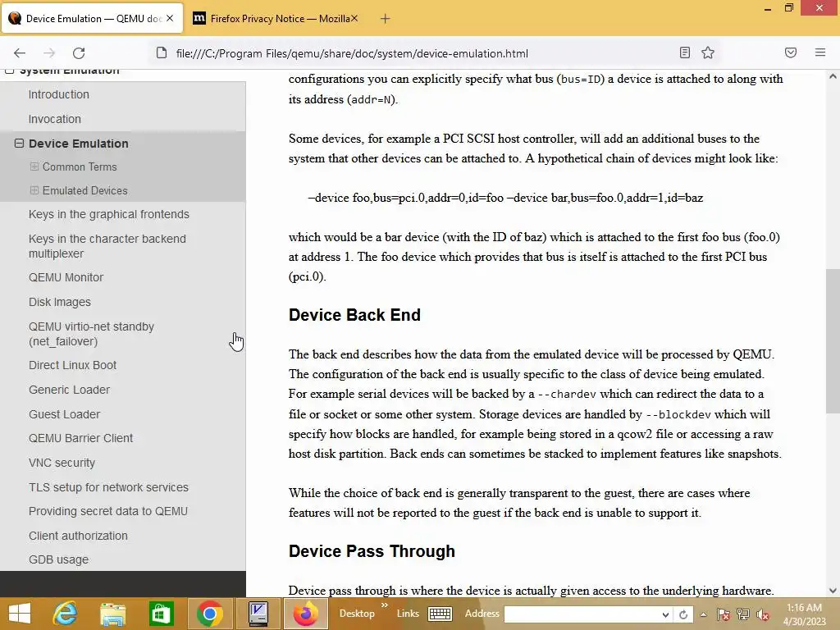Open Direct Linux Boot link

pos(72,365)
